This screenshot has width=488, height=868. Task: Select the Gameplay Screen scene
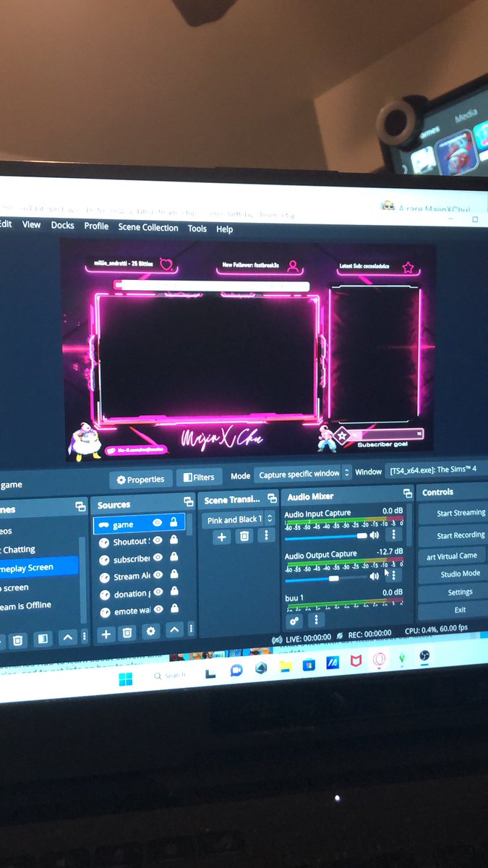click(x=38, y=567)
